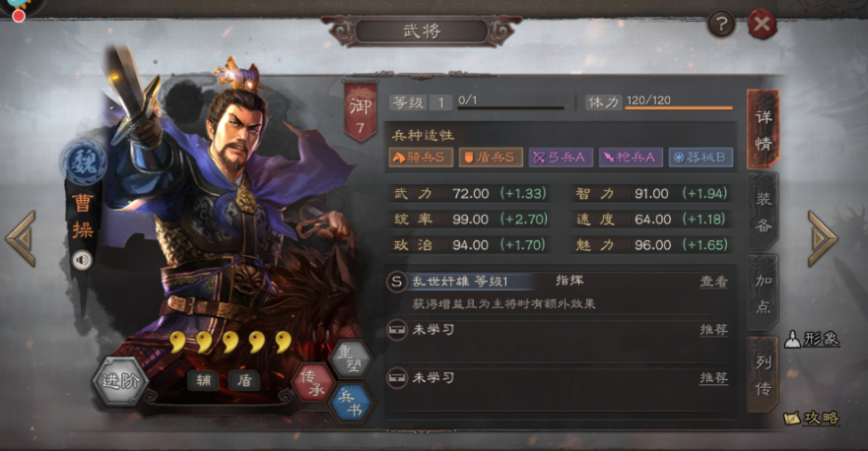The width and height of the screenshot is (868, 451).
Task: Play Cao Cao's voice via speaker icon
Action: (82, 260)
